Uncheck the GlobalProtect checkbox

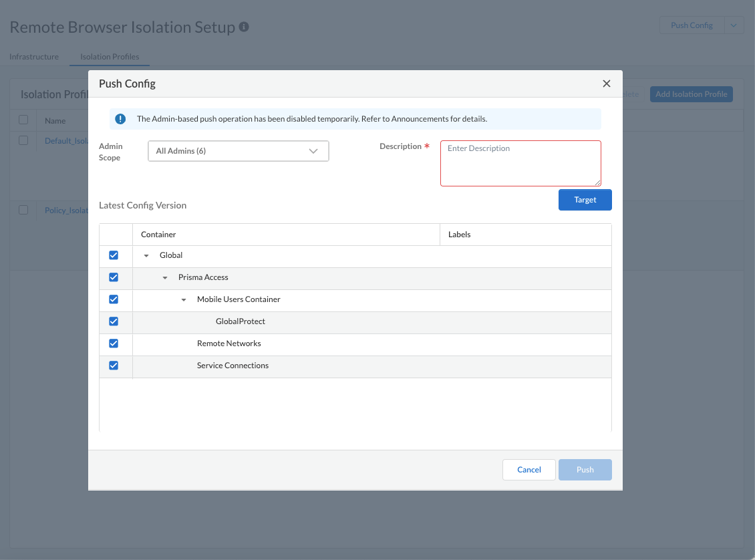114,321
